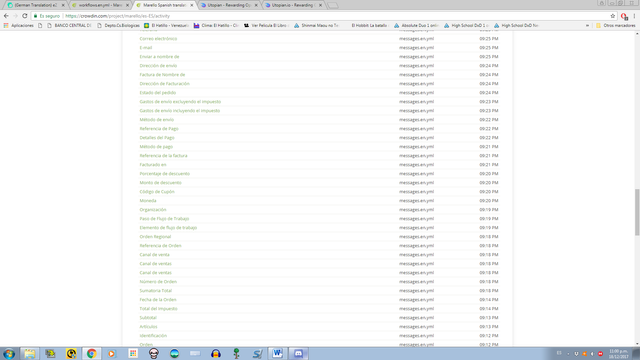Open the Ver Pelicula El Libro bookmark
This screenshot has width=640, height=360.
coord(266,25)
